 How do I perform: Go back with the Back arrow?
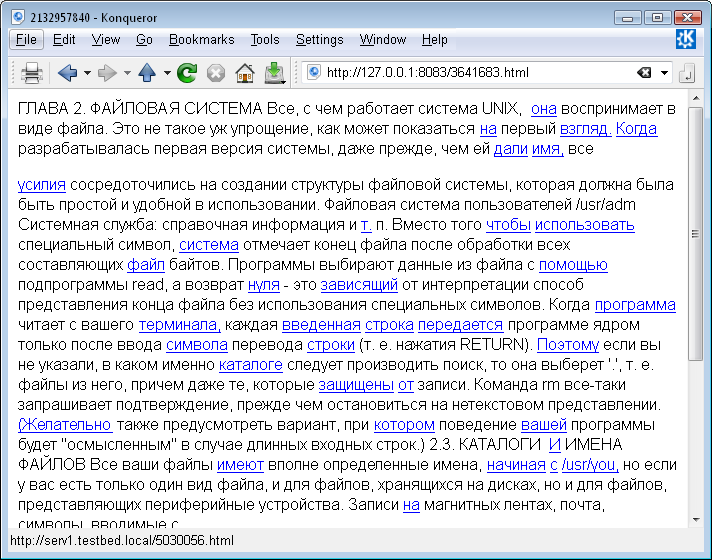[x=67, y=73]
